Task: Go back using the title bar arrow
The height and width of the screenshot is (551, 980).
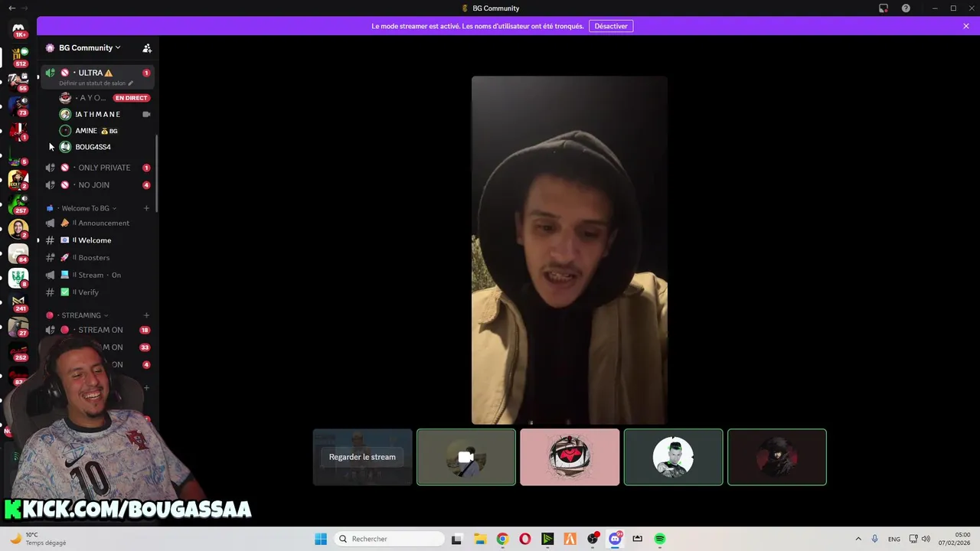Action: coord(11,8)
